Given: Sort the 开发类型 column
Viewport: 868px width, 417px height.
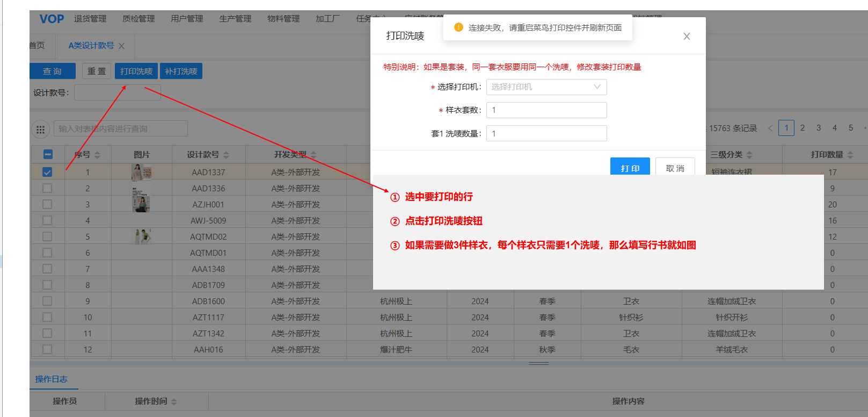Looking at the screenshot, I should tap(313, 155).
